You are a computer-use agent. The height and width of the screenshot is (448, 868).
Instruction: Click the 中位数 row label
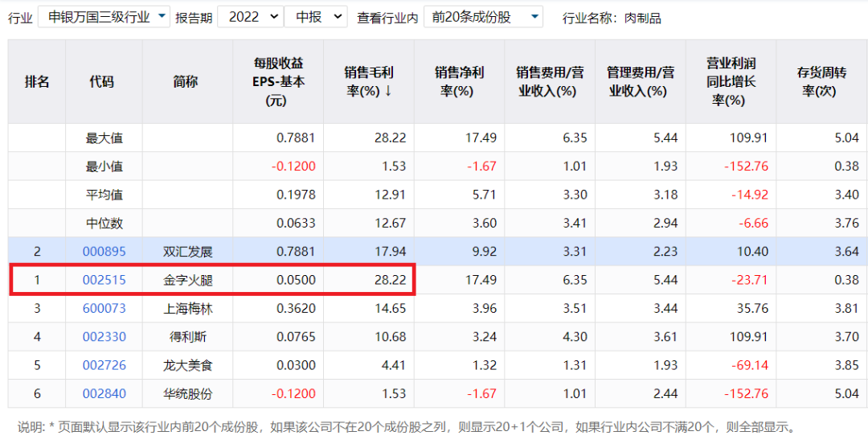click(104, 223)
